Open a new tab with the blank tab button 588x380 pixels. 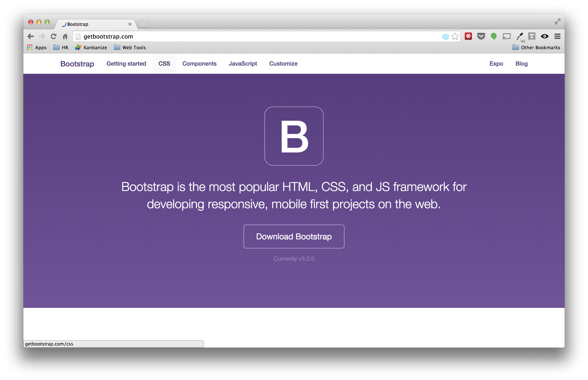point(144,24)
